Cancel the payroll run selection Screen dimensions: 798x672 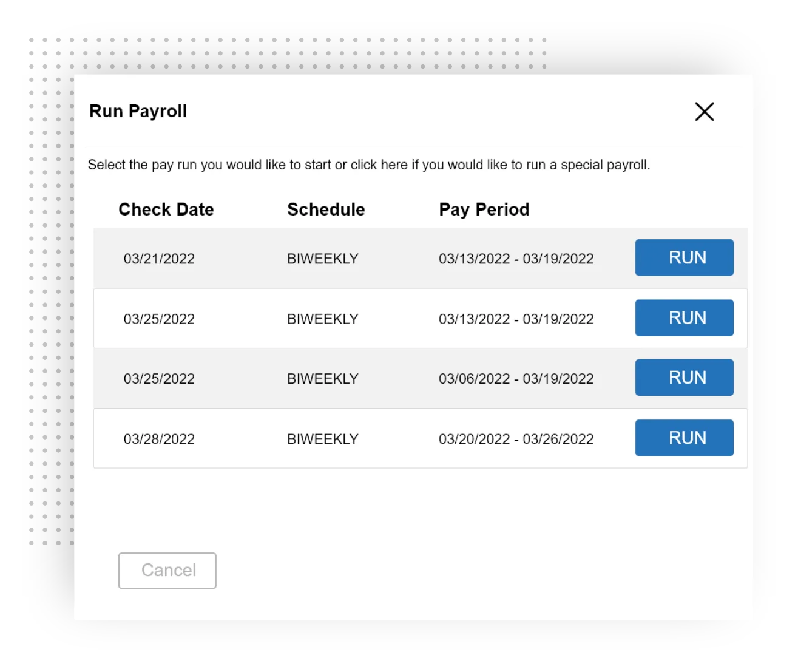(167, 570)
